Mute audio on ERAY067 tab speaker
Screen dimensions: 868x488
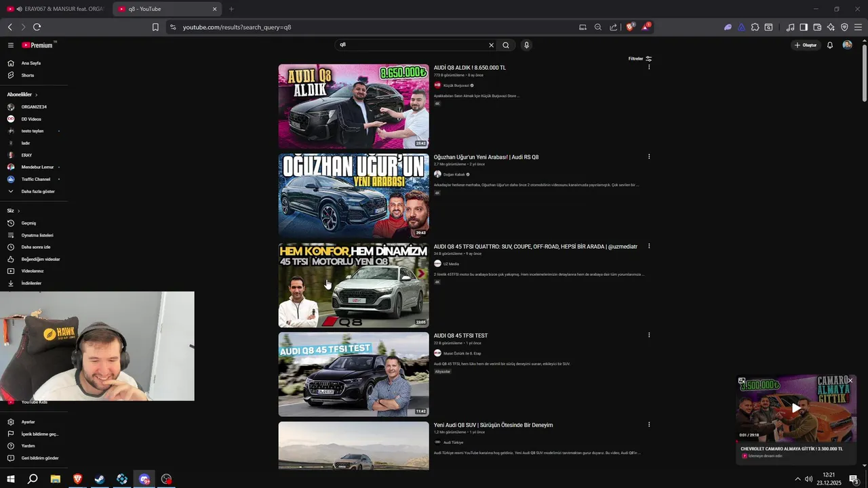coord(19,9)
